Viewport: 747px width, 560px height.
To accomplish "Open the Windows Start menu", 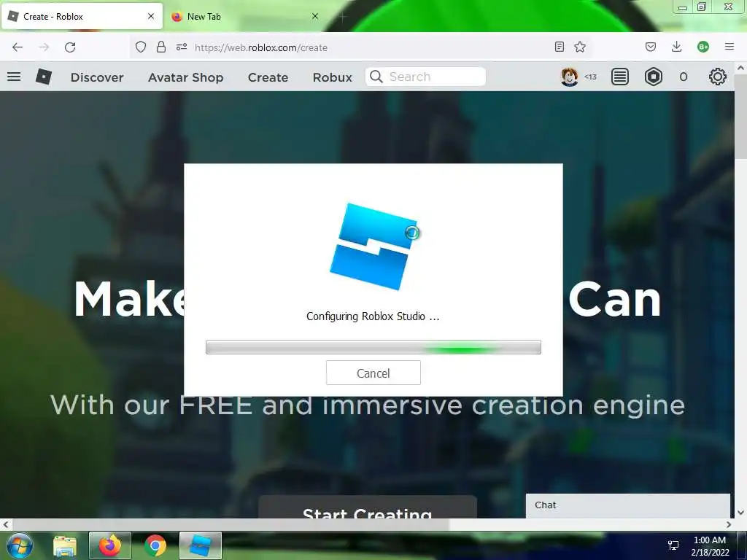I will pyautogui.click(x=19, y=545).
